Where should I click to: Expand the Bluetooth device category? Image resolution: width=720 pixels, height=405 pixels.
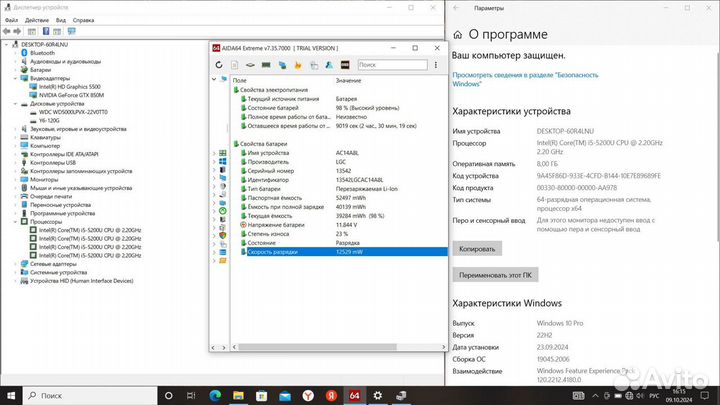pos(15,53)
